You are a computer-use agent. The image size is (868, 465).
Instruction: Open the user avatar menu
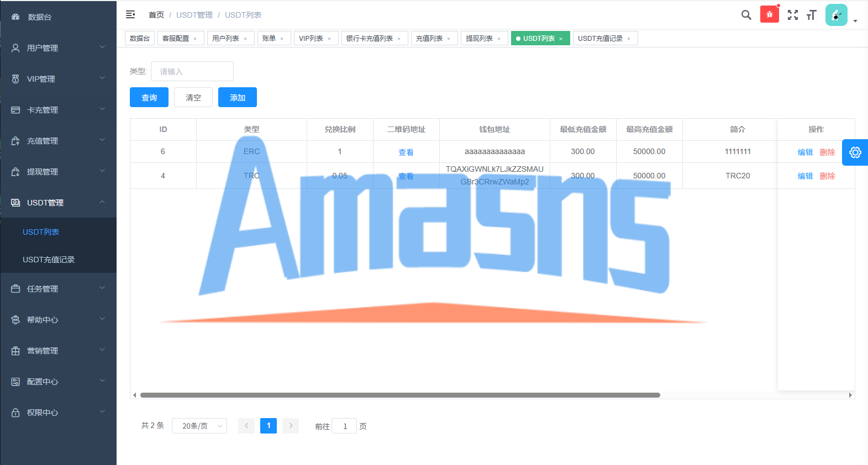pos(837,15)
